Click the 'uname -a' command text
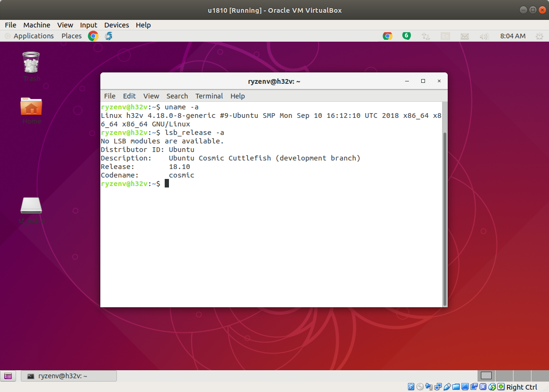The height and width of the screenshot is (392, 549). 182,107
